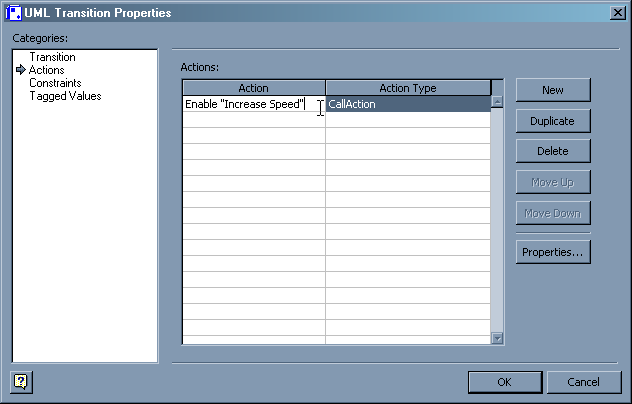Close the UML Transition Properties dialog

click(x=618, y=13)
